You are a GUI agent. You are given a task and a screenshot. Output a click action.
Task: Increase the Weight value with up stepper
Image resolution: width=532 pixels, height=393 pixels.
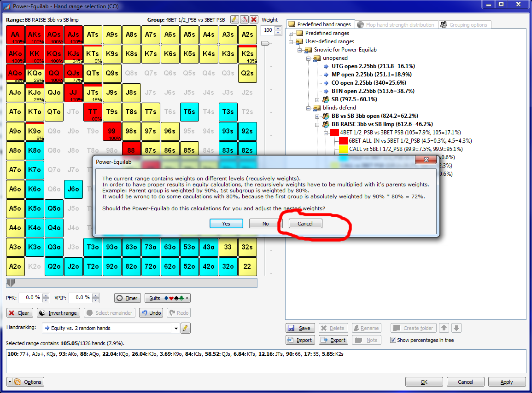pyautogui.click(x=278, y=28)
